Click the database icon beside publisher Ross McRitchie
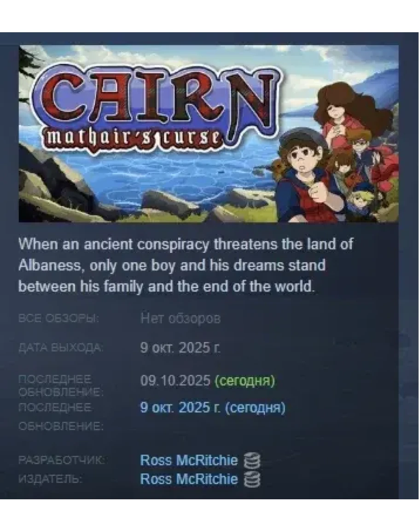The image size is (419, 532). click(x=252, y=480)
